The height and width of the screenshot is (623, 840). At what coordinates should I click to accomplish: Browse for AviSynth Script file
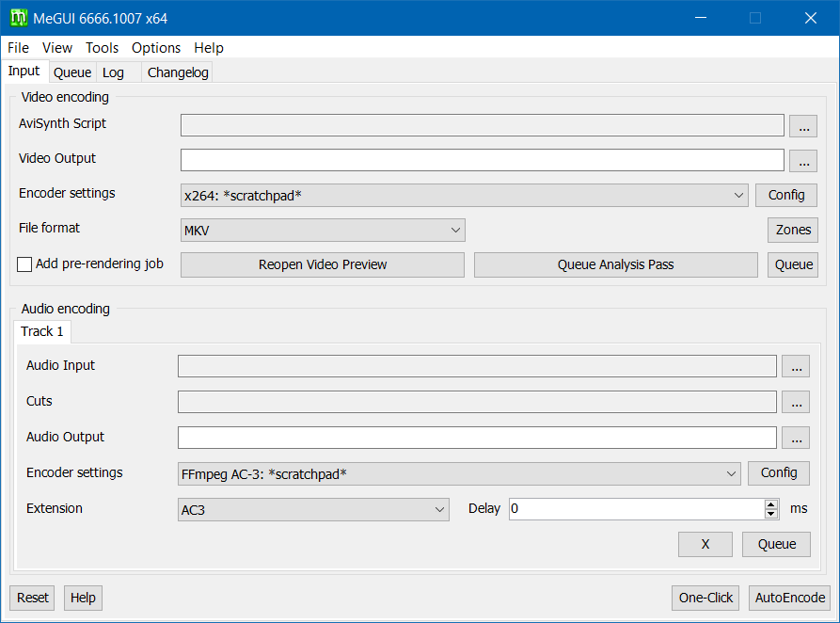coord(802,126)
